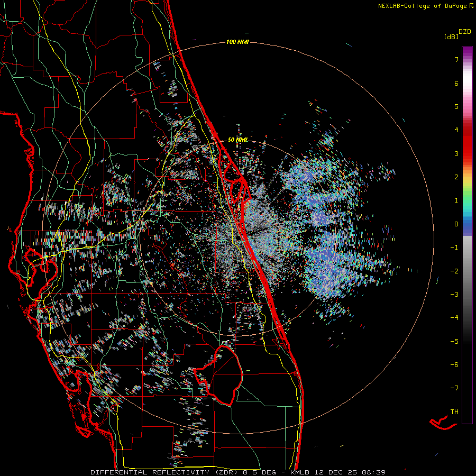Click the -4 value on the scale

(x=454, y=317)
